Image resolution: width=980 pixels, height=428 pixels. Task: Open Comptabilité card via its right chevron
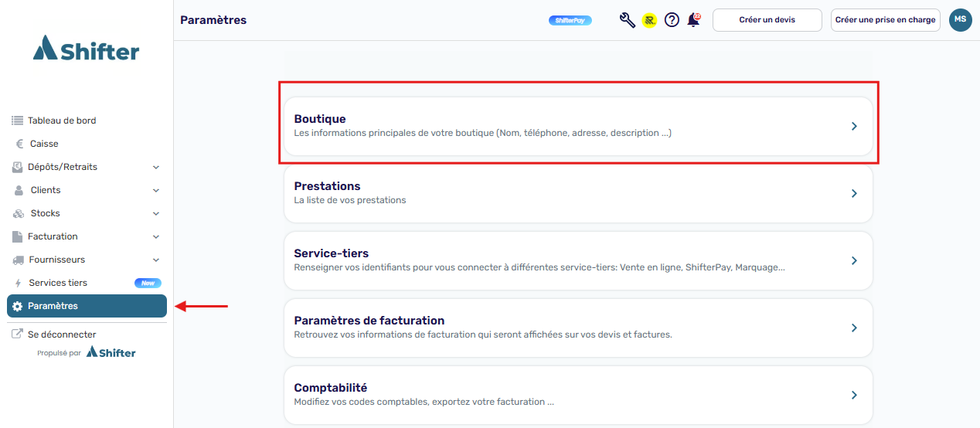(x=854, y=395)
